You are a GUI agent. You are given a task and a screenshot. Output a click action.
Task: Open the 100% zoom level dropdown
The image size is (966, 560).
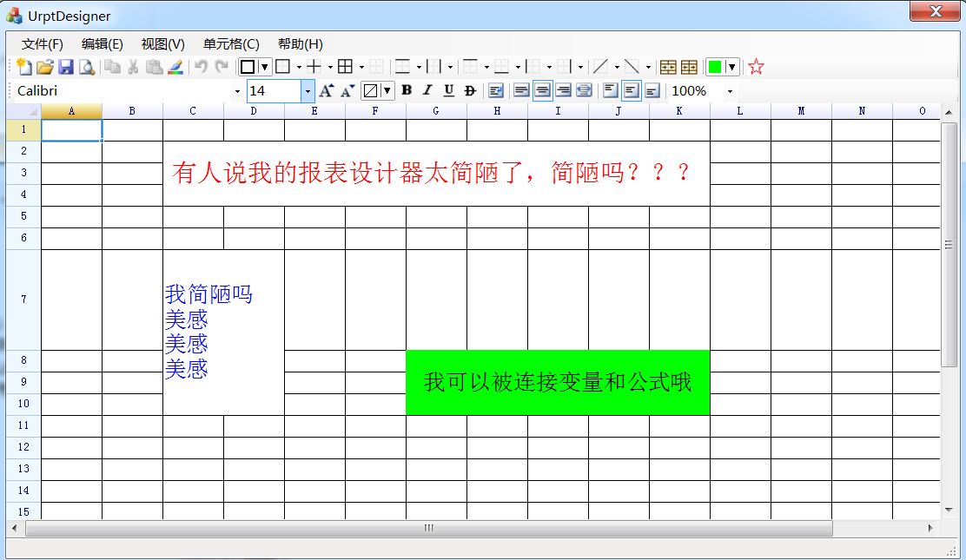pyautogui.click(x=730, y=91)
